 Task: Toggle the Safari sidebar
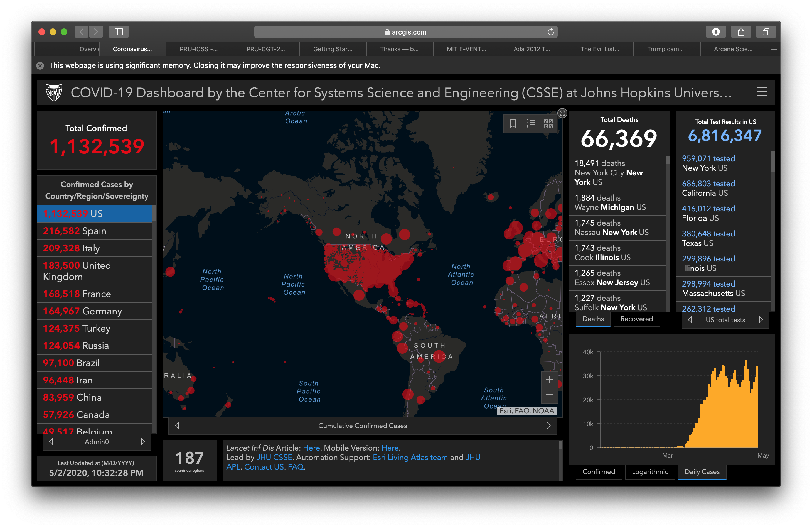click(x=119, y=32)
